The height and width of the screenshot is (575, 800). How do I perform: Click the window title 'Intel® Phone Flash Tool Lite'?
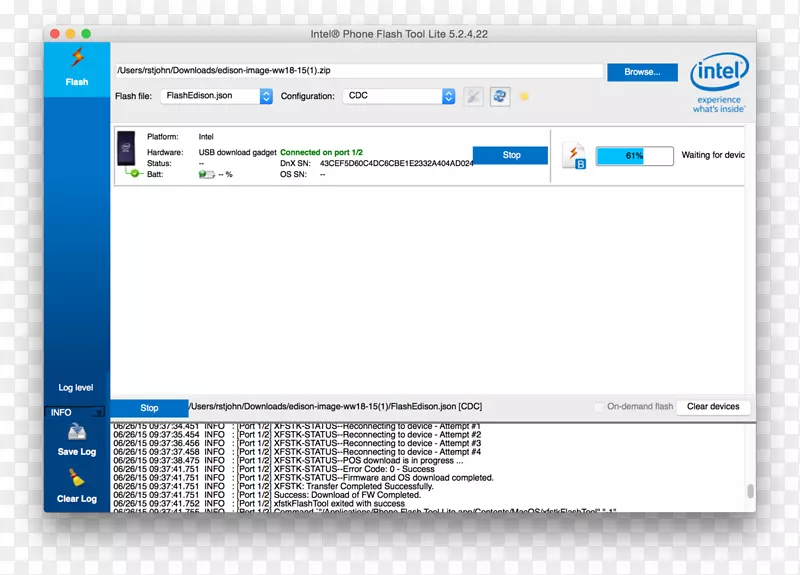[x=399, y=34]
